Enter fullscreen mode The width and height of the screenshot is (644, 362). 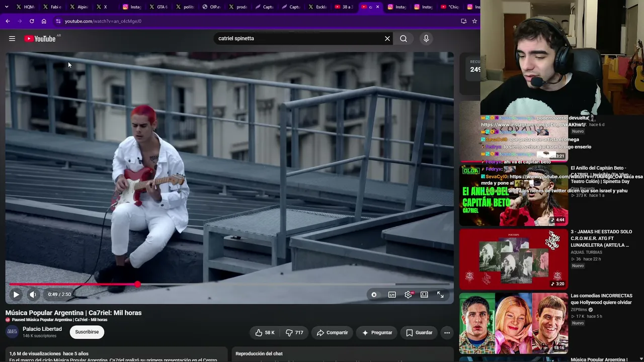click(440, 295)
